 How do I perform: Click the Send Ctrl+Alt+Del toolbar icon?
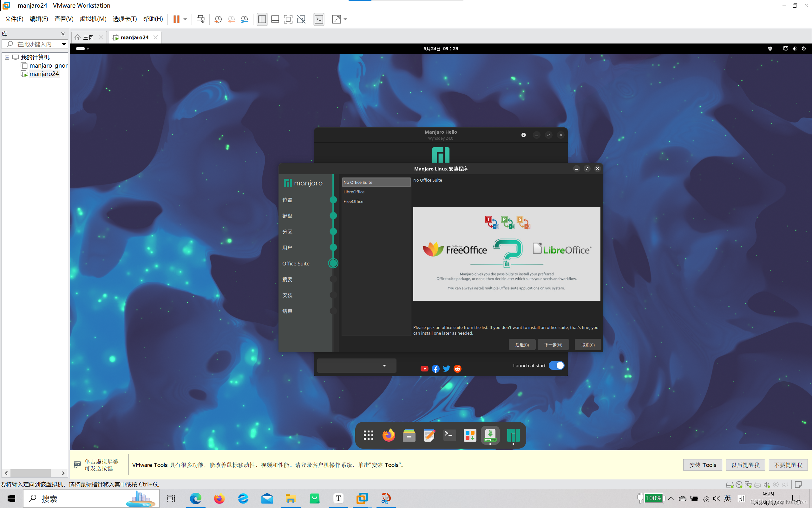201,19
